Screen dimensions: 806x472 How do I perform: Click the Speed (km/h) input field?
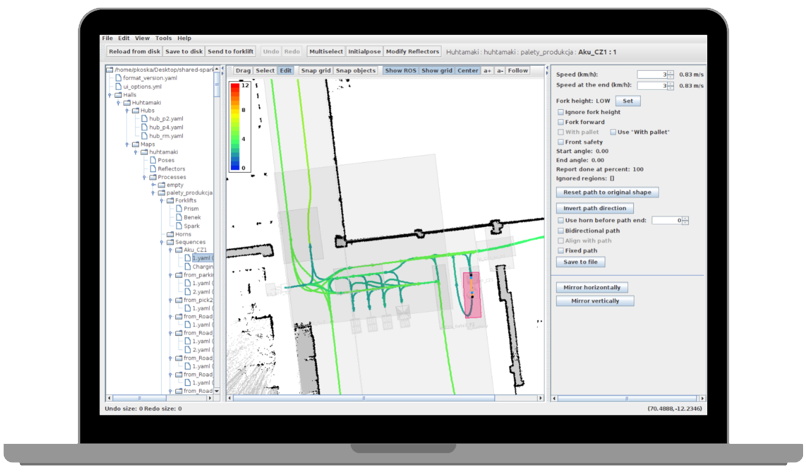tap(650, 74)
